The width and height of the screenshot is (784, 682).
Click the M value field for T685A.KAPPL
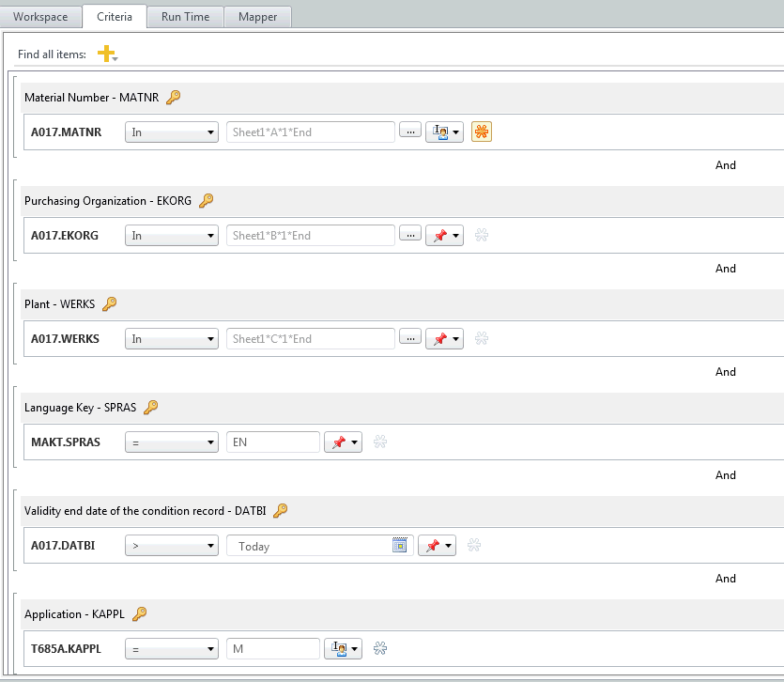tap(273, 649)
